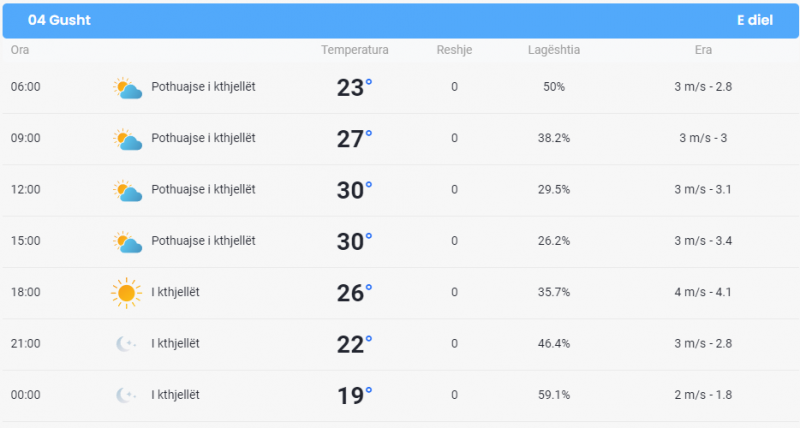Click the partly cloudy icon at 09:00
This screenshot has width=800, height=428.
click(x=128, y=140)
